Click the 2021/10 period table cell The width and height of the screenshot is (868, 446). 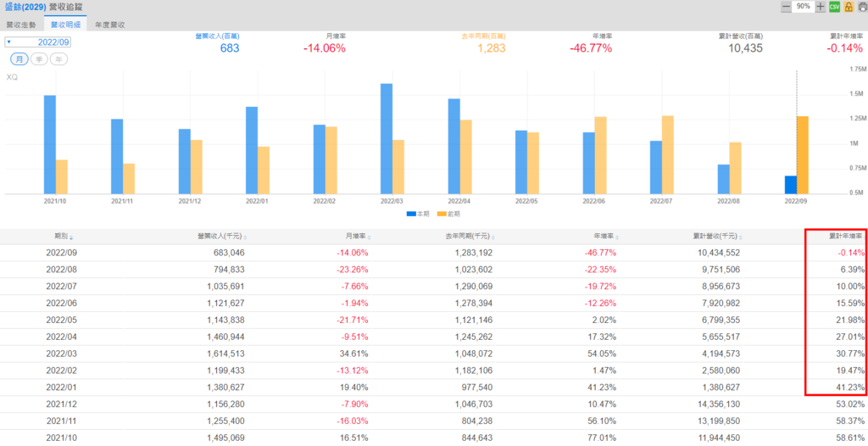tap(62, 438)
